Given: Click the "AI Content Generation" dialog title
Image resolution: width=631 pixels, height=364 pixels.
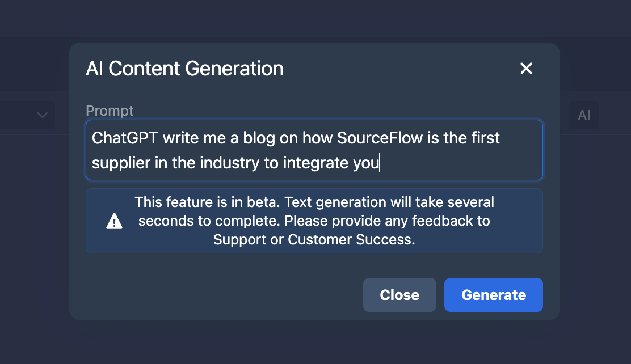Looking at the screenshot, I should coord(184,69).
